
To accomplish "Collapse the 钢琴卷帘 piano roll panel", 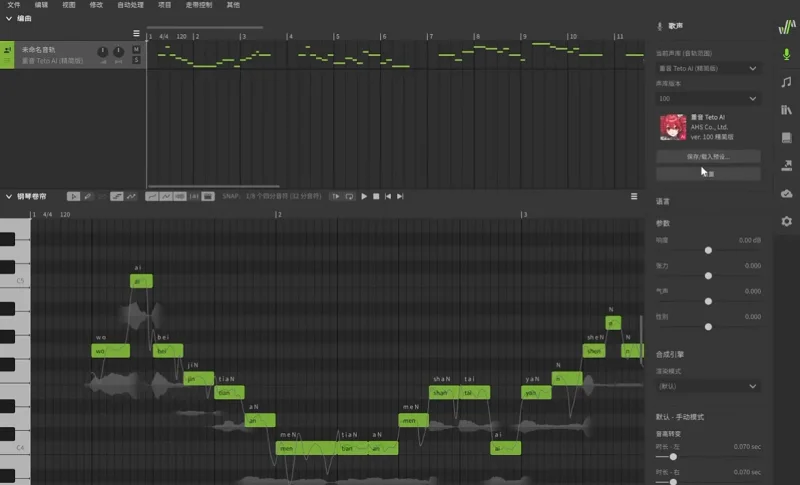I will pos(9,196).
